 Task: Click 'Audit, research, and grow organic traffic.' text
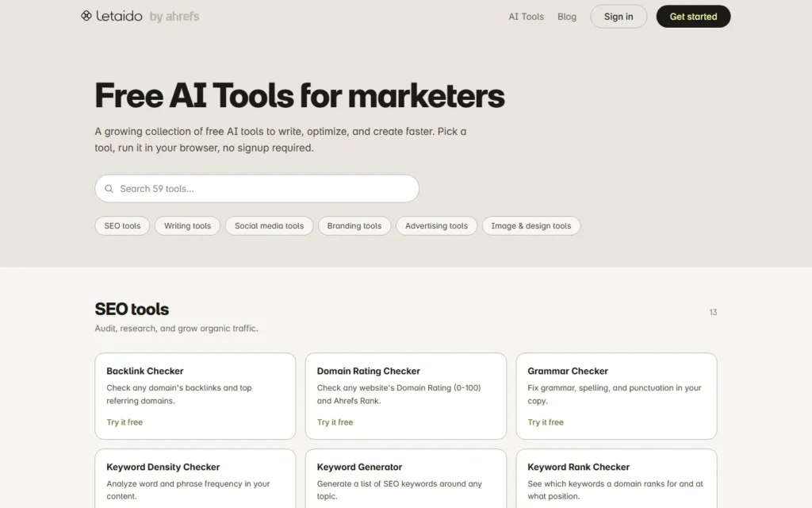pos(176,329)
